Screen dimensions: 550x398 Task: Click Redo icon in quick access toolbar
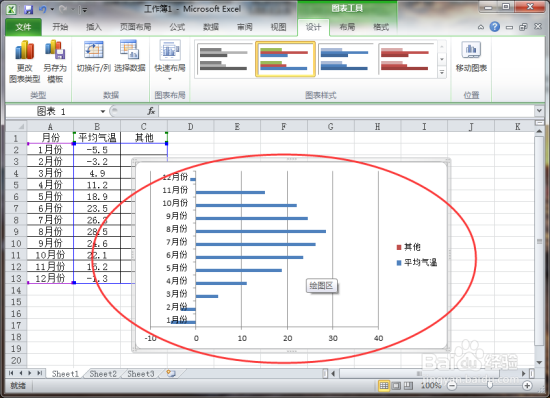(63, 9)
